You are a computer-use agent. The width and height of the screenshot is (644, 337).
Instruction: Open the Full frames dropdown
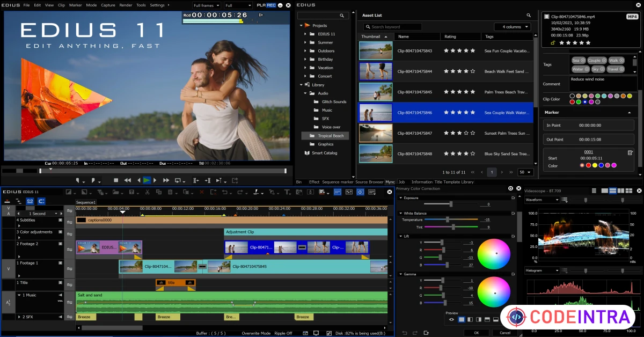tap(206, 5)
